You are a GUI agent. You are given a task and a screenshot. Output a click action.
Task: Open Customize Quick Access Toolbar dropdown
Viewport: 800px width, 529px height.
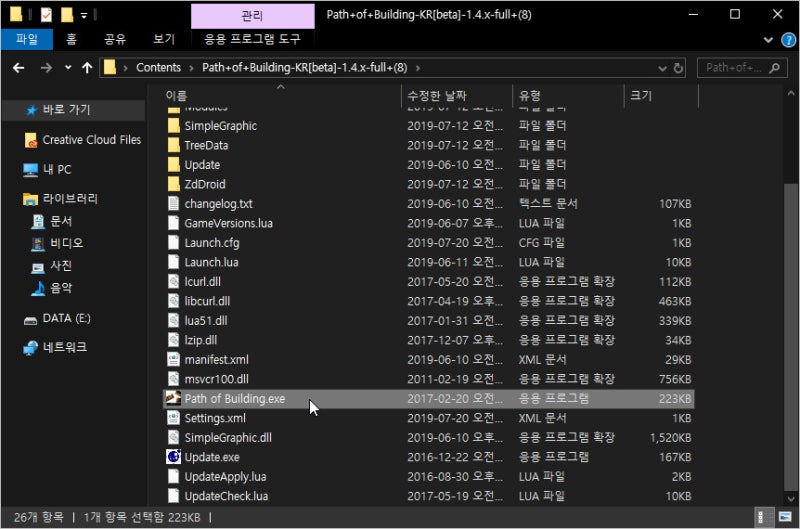pyautogui.click(x=84, y=15)
